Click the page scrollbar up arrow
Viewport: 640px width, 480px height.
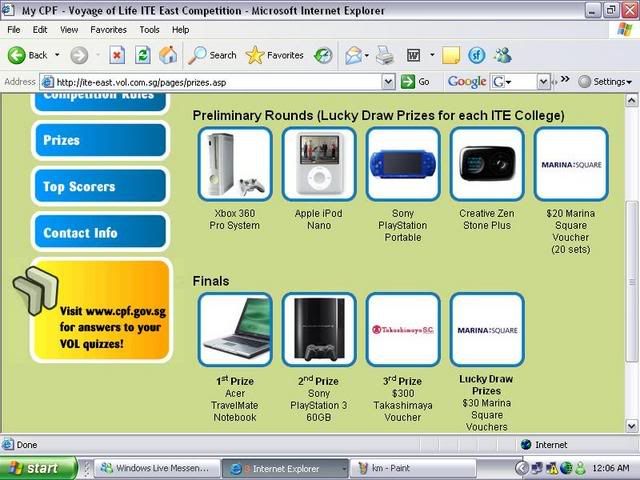click(x=631, y=100)
